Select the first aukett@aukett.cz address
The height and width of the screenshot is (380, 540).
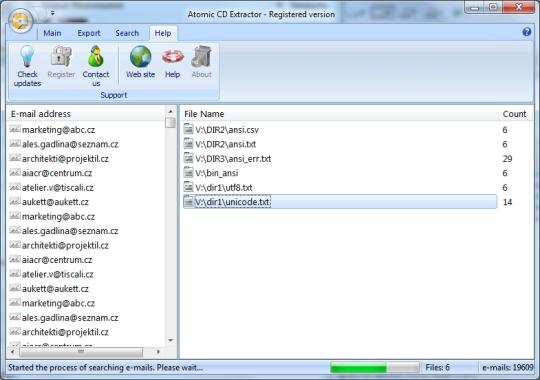pyautogui.click(x=55, y=202)
